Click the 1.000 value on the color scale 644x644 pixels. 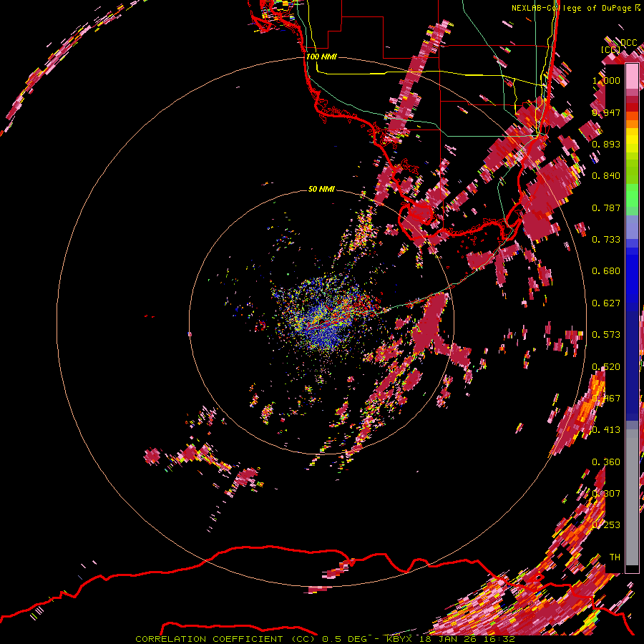[606, 80]
